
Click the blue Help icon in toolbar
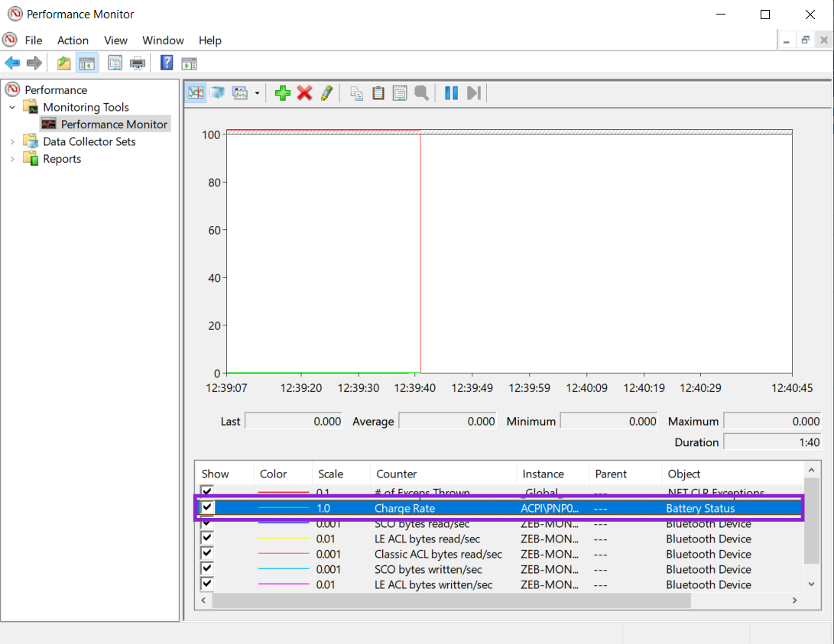pyautogui.click(x=167, y=63)
